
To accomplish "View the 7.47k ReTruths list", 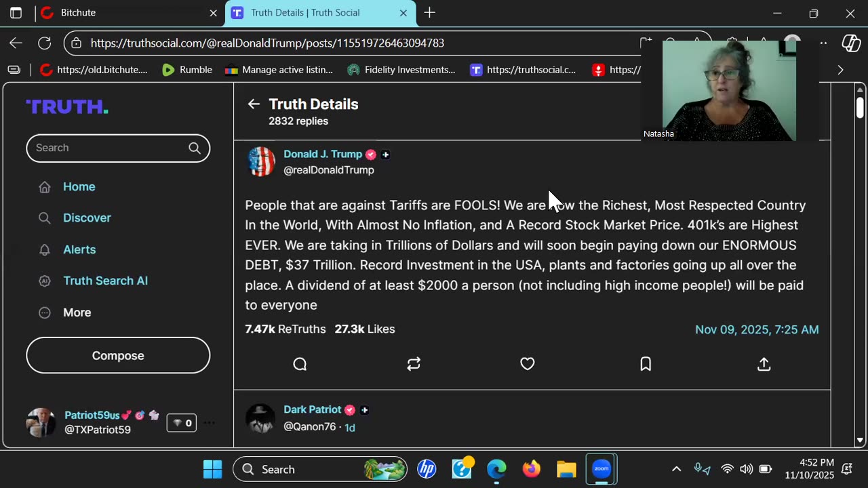I will 285,329.
